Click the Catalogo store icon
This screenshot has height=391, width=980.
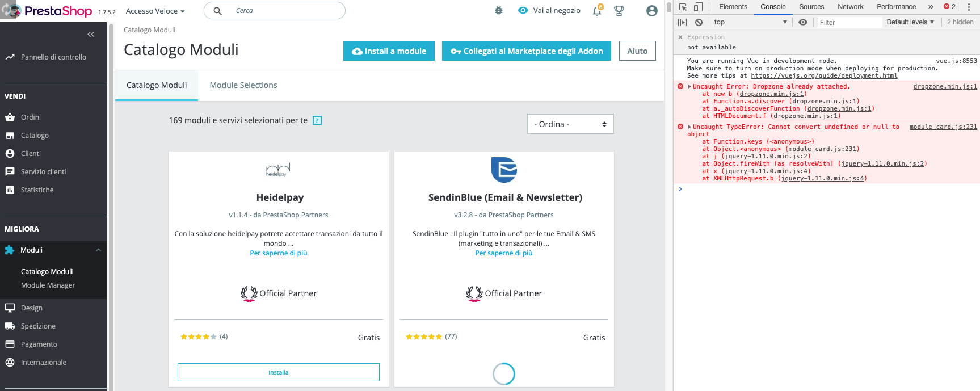(x=10, y=136)
